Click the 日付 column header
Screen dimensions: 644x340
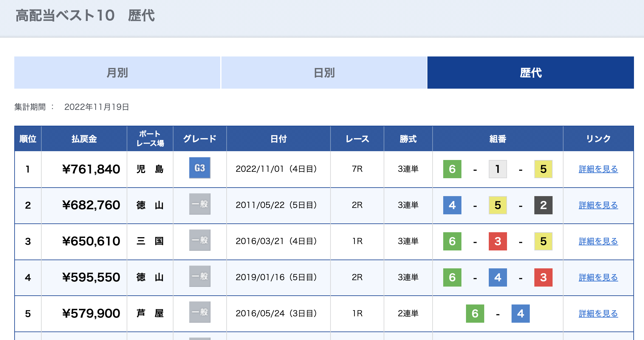[279, 139]
